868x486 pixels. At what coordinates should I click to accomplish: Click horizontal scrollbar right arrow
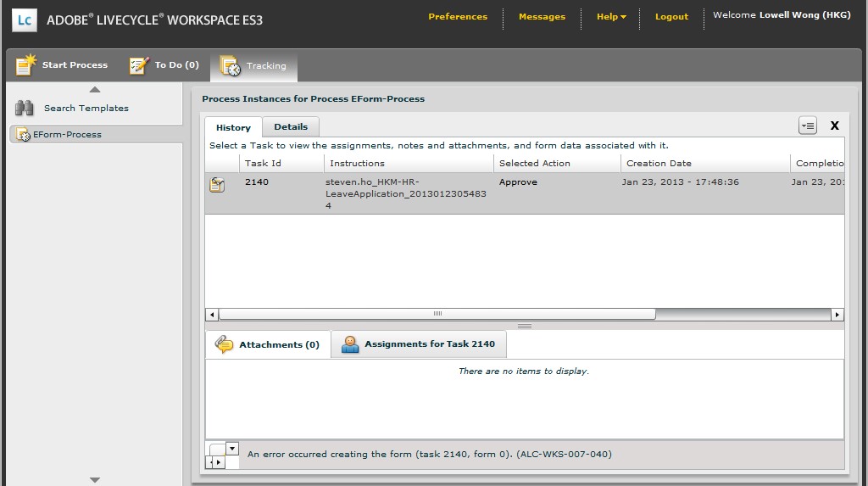click(x=837, y=315)
